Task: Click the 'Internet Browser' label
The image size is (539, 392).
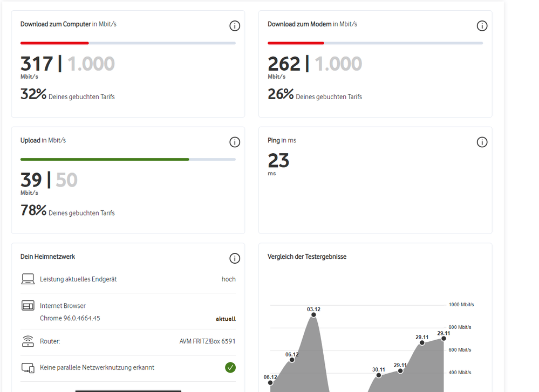Action: click(63, 306)
